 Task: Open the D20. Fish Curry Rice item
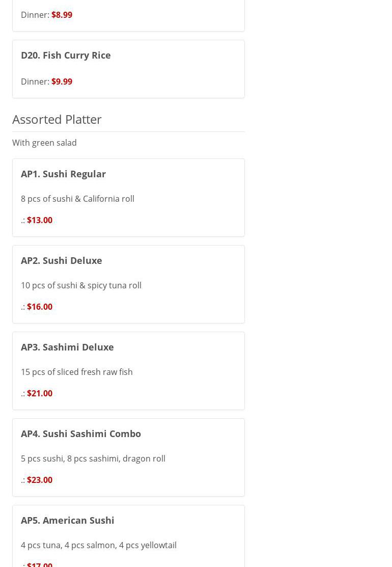click(66, 55)
